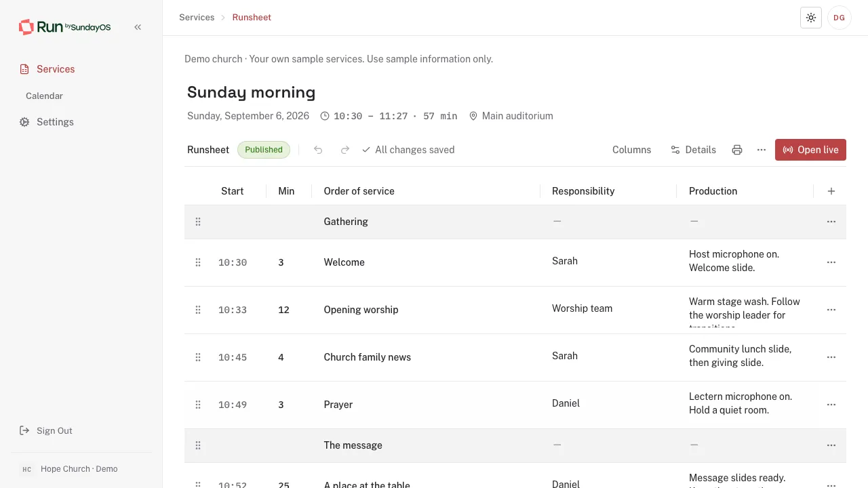Select the Church family news title cell
This screenshot has height=488, width=868.
pyautogui.click(x=368, y=357)
